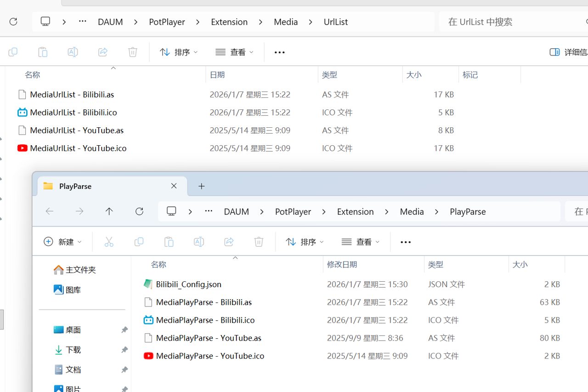Viewport: 588px width, 392px height.
Task: Click the forward arrow in PlayParse window
Action: [x=79, y=211]
